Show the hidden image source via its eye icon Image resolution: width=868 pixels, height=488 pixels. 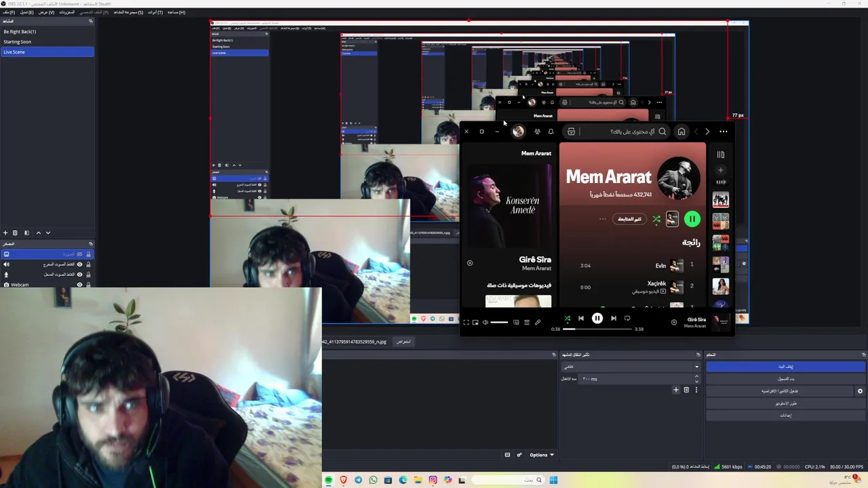click(79, 254)
